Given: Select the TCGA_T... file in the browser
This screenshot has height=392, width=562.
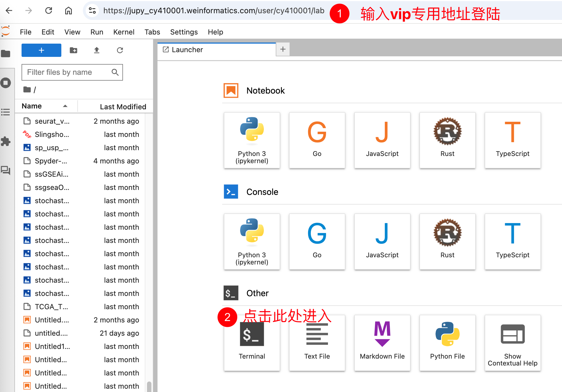Looking at the screenshot, I should coord(51,307).
